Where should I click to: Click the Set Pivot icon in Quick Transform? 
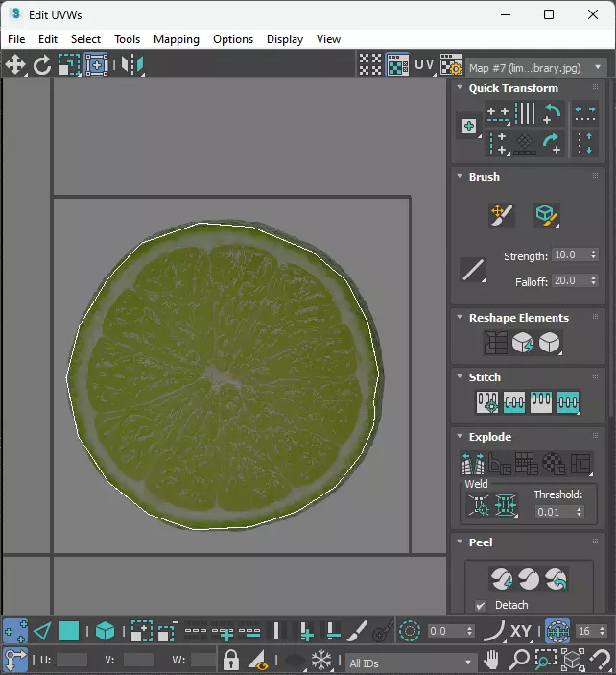click(469, 126)
